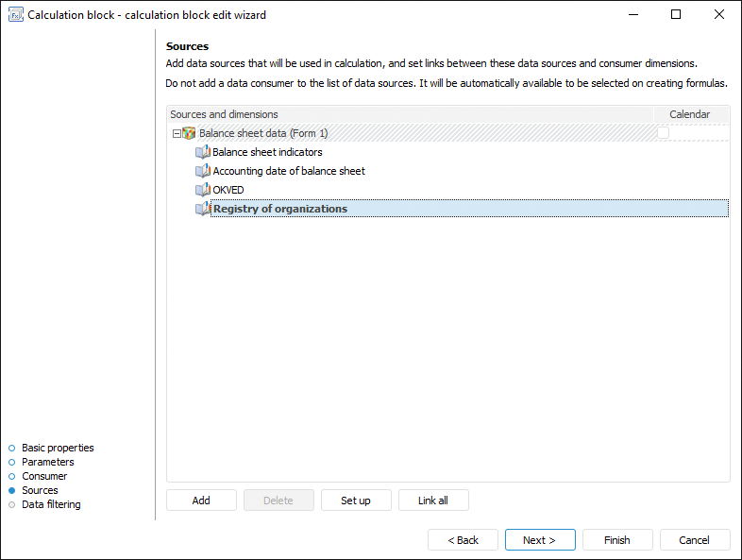Select the Data filtering wizard step

pyautogui.click(x=51, y=504)
